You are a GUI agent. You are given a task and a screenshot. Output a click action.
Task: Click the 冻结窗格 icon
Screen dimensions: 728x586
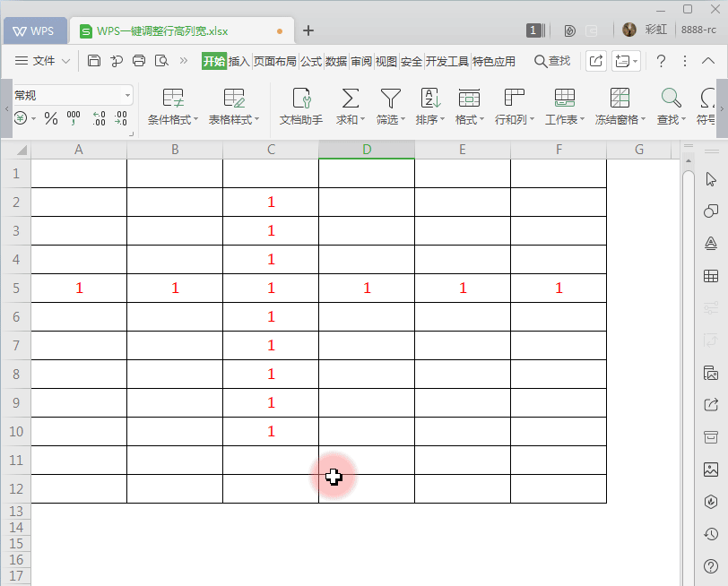click(620, 99)
